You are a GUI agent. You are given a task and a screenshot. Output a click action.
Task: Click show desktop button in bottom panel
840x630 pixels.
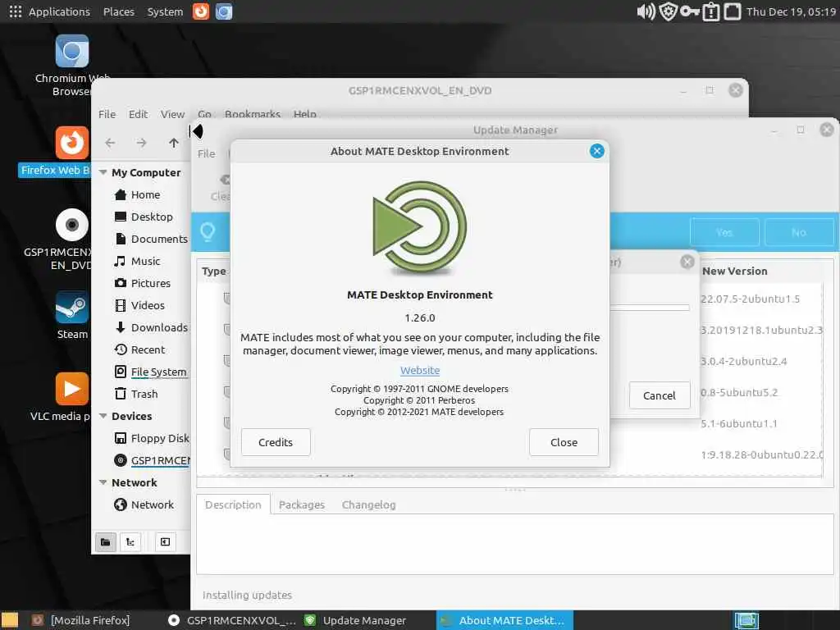[x=10, y=620]
